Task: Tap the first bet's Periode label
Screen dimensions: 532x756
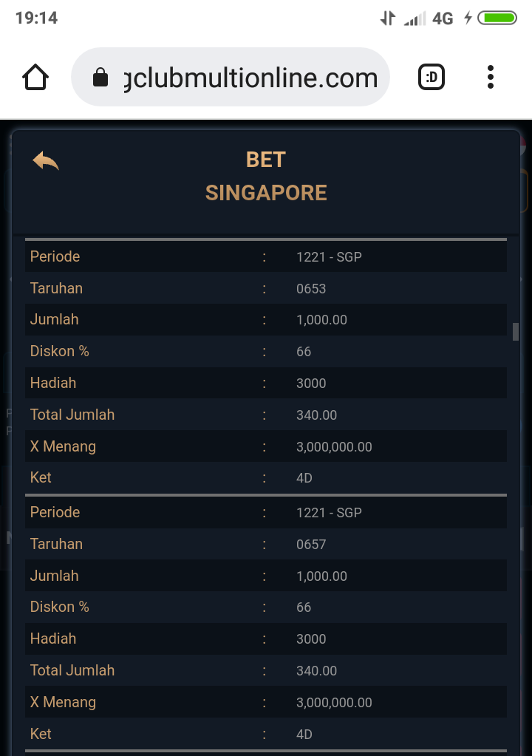Action: point(55,256)
